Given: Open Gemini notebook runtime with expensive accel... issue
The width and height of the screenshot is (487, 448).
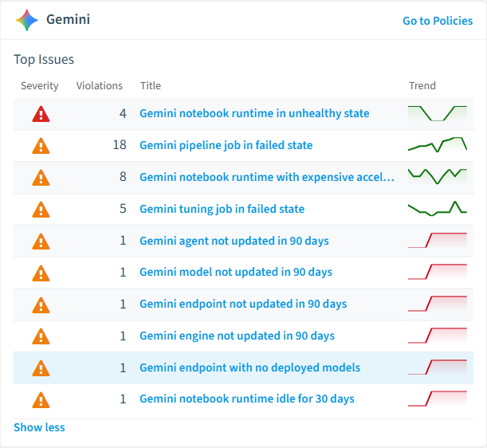Looking at the screenshot, I should point(267,177).
